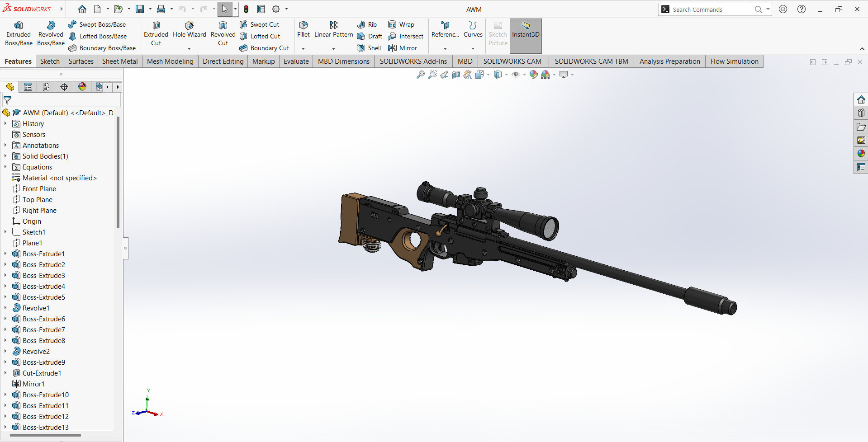
Task: Activate the Linear Pattern tool
Action: (334, 30)
